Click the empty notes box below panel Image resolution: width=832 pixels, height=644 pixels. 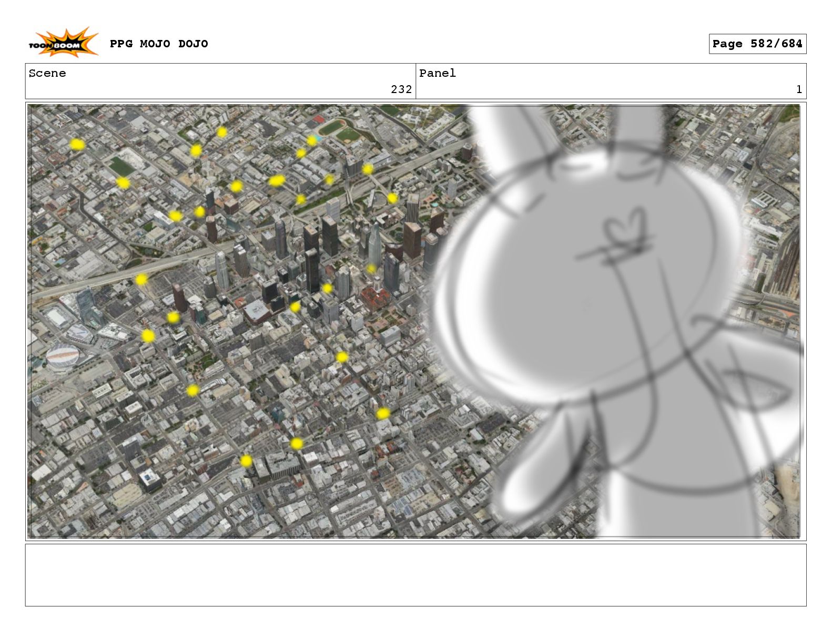tap(415, 575)
